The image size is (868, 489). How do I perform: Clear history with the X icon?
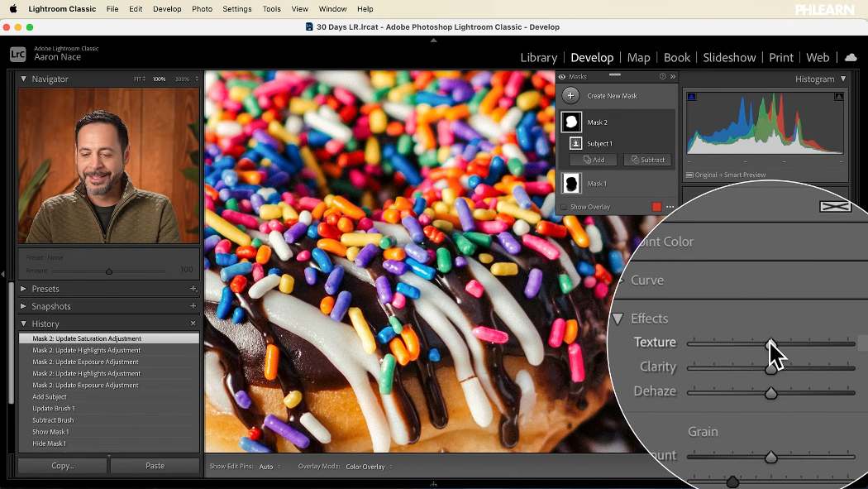(193, 323)
